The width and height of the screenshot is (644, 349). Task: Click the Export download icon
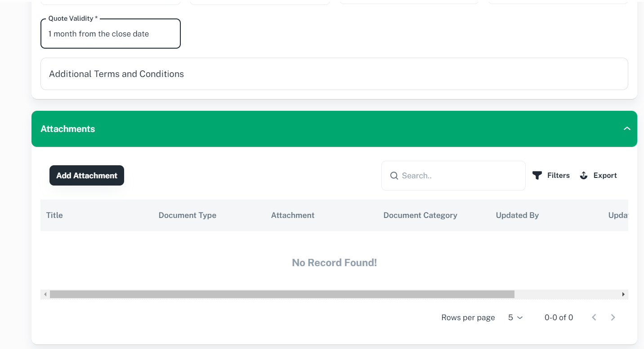click(x=584, y=176)
